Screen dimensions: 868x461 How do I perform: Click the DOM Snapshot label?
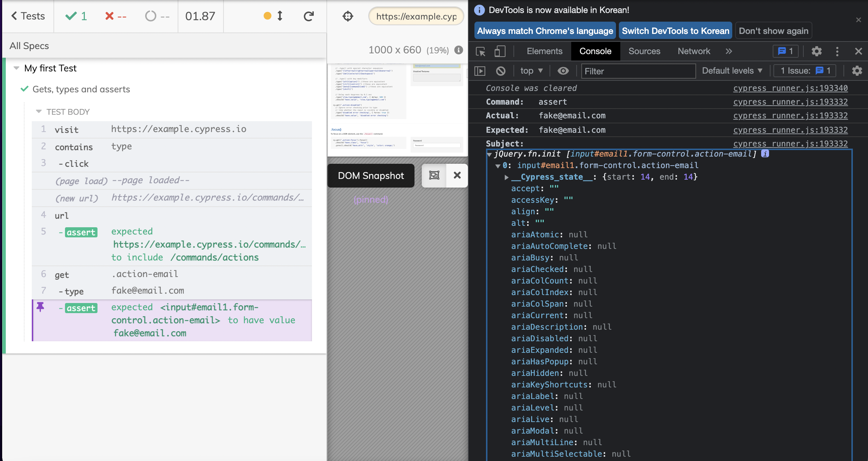(x=371, y=176)
